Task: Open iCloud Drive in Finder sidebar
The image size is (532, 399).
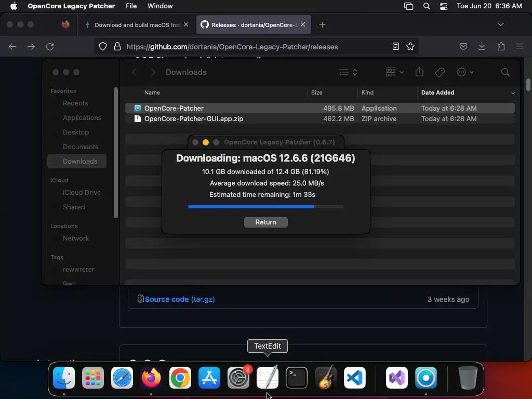Action: [x=82, y=192]
